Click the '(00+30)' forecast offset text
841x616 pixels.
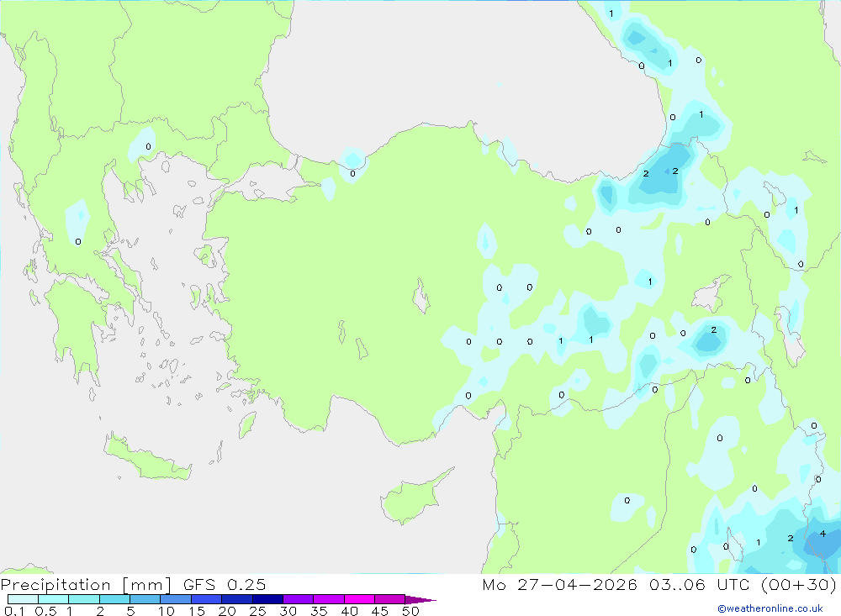pyautogui.click(x=799, y=585)
